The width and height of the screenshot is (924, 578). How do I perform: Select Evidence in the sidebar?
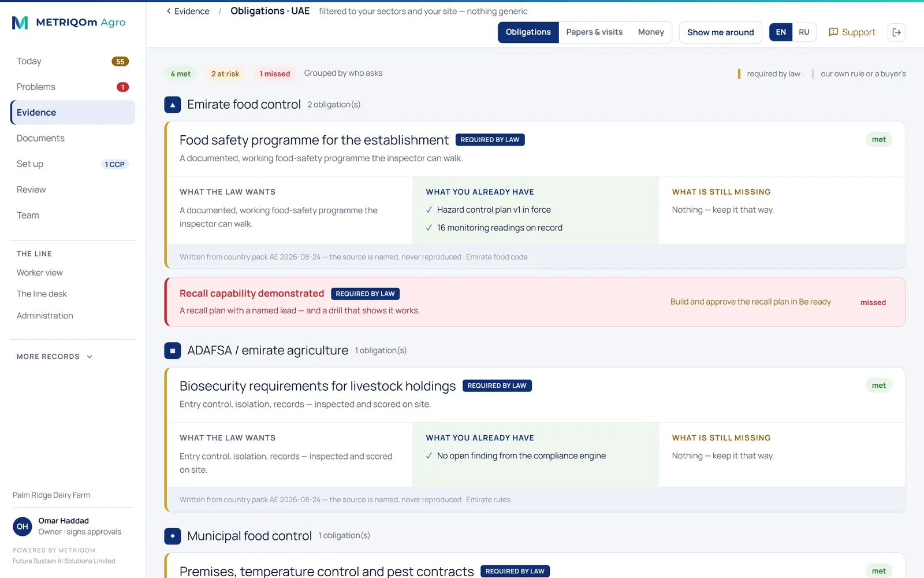[x=73, y=113]
